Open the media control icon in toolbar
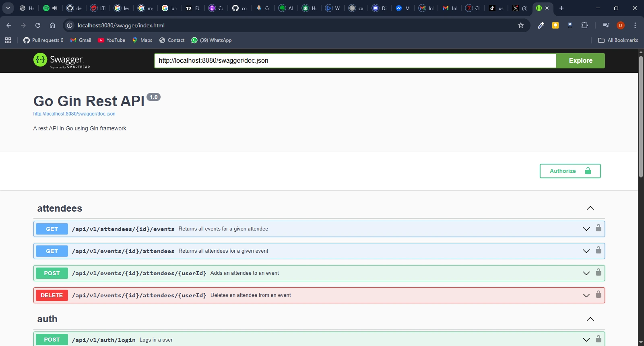Viewport: 644px width, 346px height. [x=606, y=25]
